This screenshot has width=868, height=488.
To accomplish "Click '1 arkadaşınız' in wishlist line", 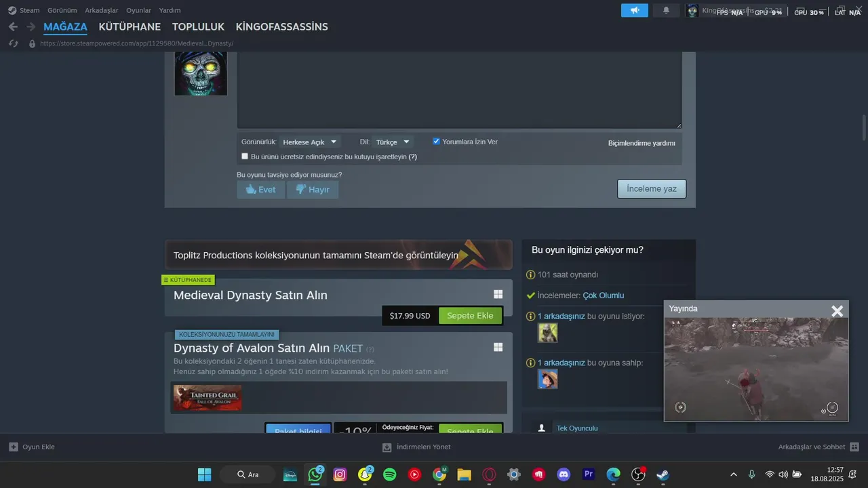I will tap(561, 316).
